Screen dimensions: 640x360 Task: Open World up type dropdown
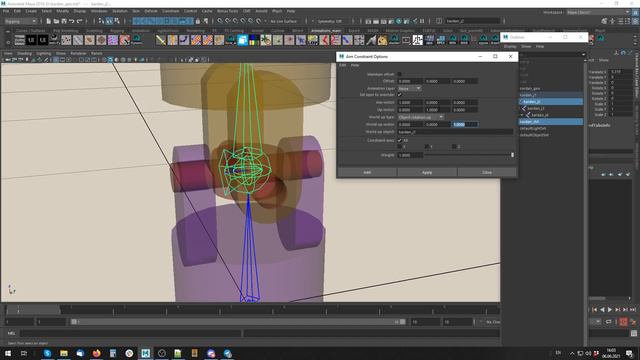tap(420, 117)
